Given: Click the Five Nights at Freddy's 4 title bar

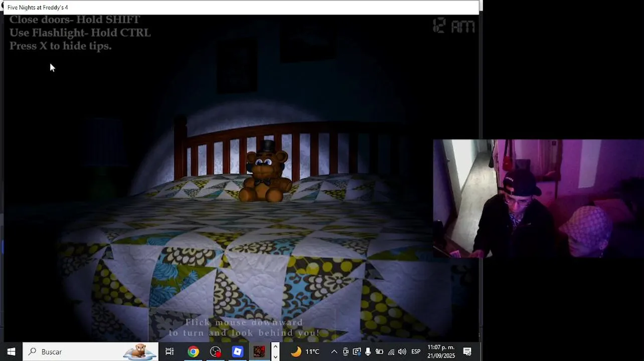Looking at the screenshot, I should click(x=241, y=8).
